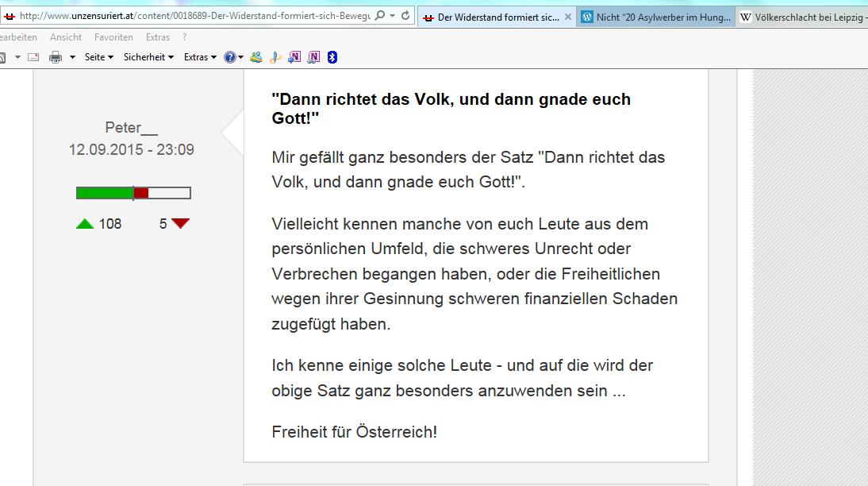Expand the Sicherheit dropdown
Viewport: 868px width, 486px height.
(148, 57)
